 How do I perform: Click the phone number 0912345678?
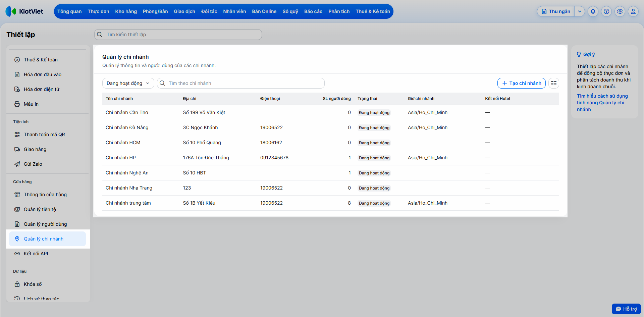tap(274, 158)
